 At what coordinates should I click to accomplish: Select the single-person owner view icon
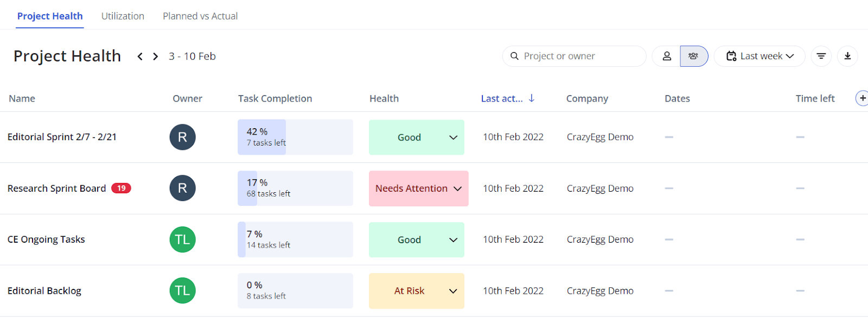click(667, 56)
